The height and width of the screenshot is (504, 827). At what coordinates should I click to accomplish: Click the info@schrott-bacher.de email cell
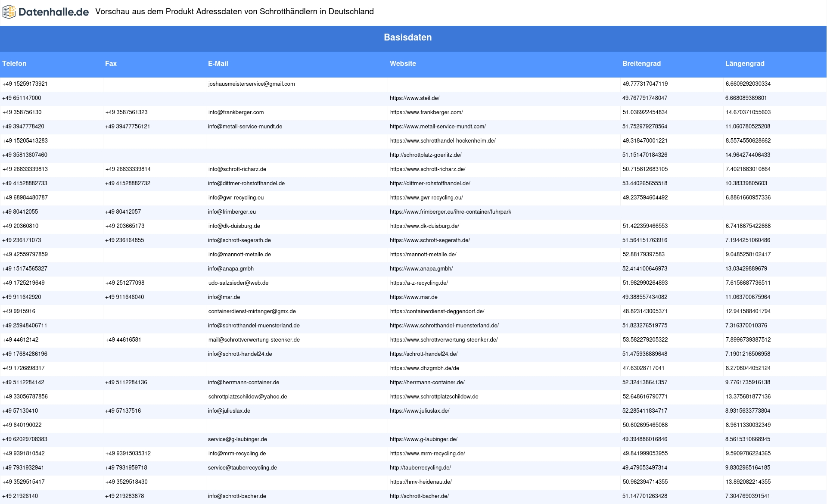pyautogui.click(x=237, y=496)
